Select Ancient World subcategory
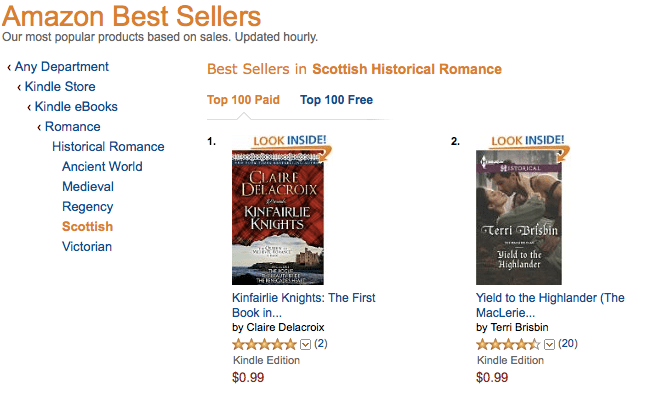Viewport: 653px width, 406px height. click(102, 167)
